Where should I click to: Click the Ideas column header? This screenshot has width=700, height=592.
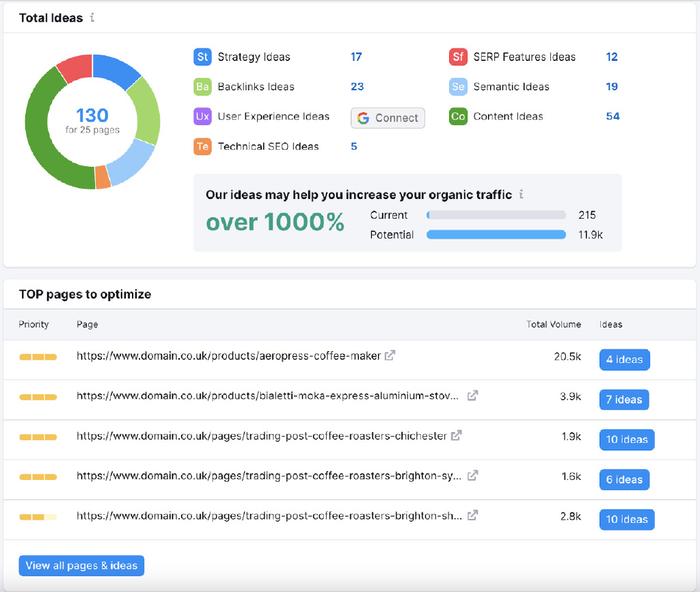click(611, 325)
